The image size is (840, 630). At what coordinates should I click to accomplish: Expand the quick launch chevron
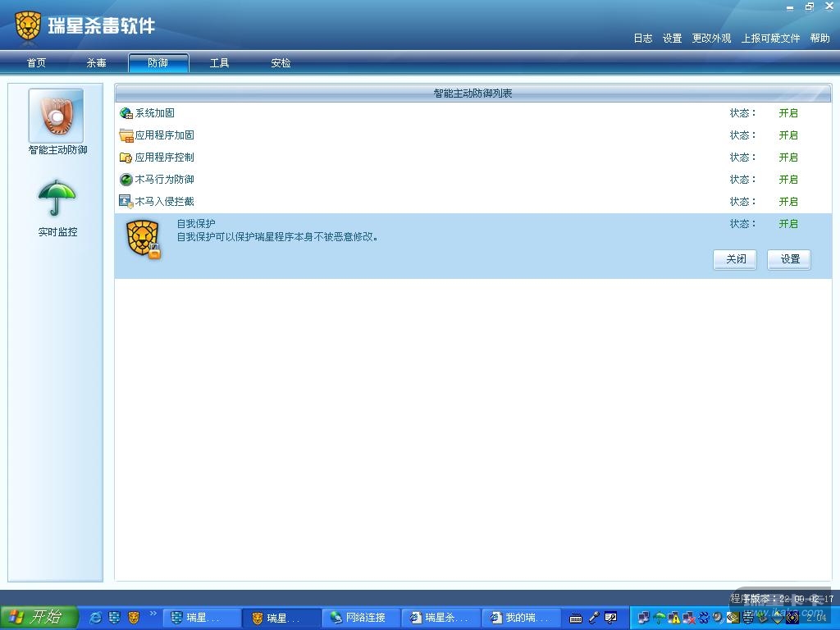click(x=152, y=614)
